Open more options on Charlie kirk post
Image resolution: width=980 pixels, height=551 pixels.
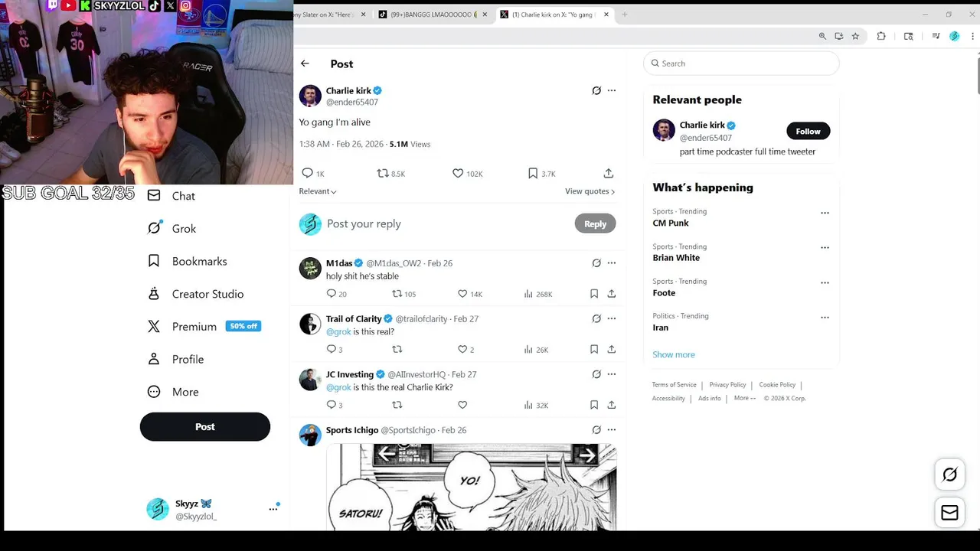coord(612,90)
